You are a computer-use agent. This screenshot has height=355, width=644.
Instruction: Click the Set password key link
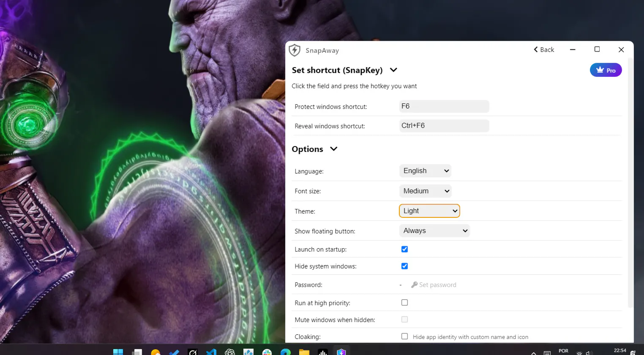[434, 285]
